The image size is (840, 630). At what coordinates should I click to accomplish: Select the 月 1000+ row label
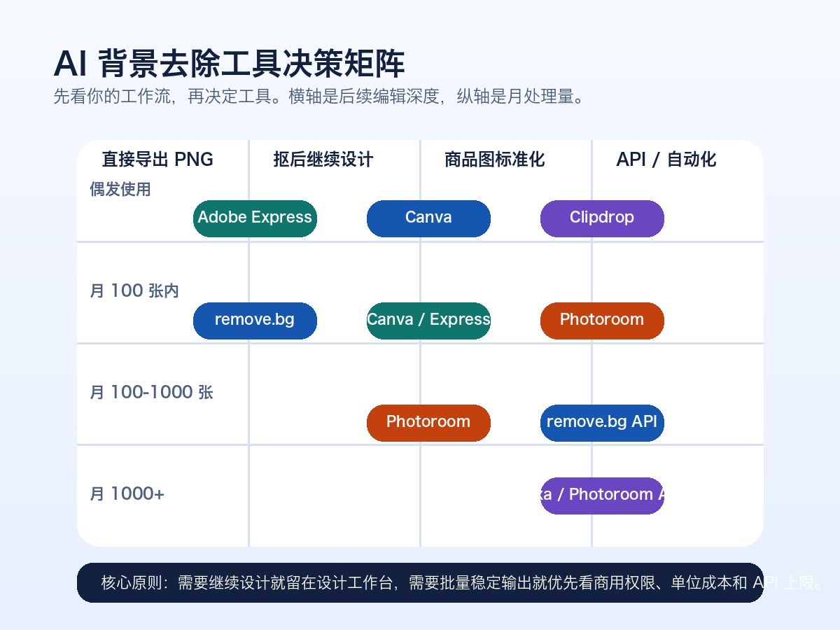click(x=127, y=494)
